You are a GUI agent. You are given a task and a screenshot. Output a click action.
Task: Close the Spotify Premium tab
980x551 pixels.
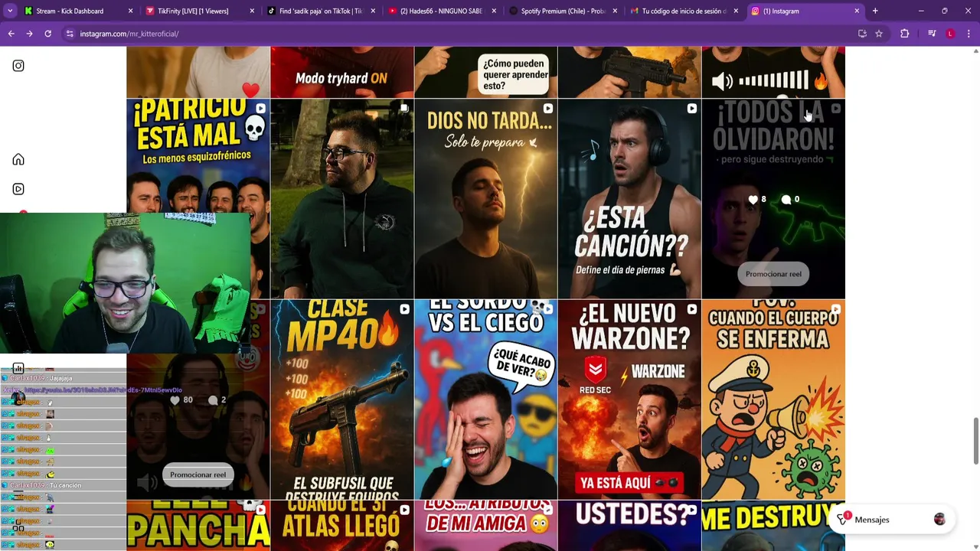[x=615, y=11]
